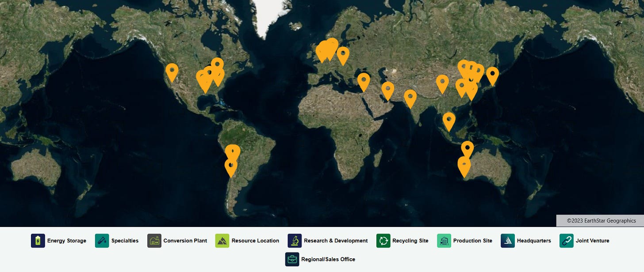Click the Headquarters logo icon
The height and width of the screenshot is (272, 644).
[508, 241]
